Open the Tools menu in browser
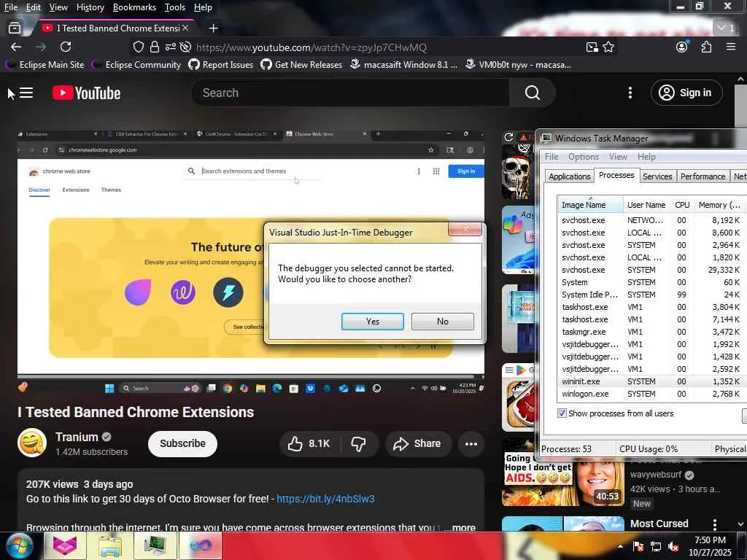Viewport: 747px width, 560px height. 175,7
